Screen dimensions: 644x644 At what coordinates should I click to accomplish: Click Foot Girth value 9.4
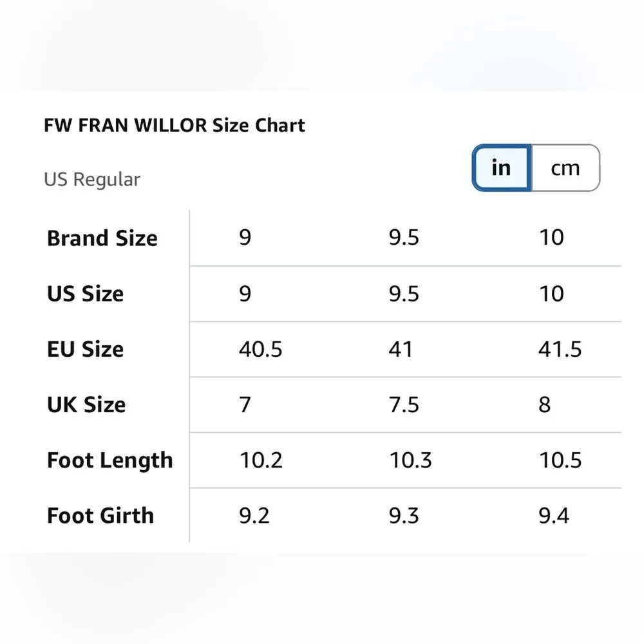point(554,516)
